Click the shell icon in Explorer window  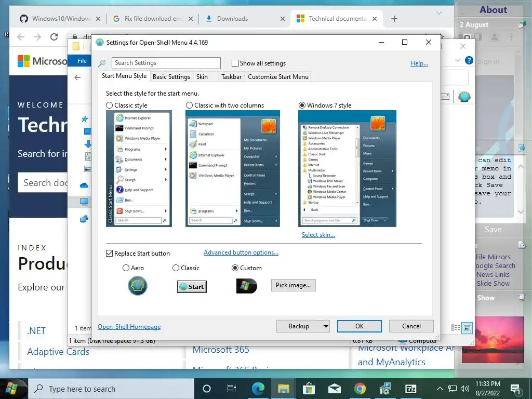pyautogui.click(x=464, y=97)
